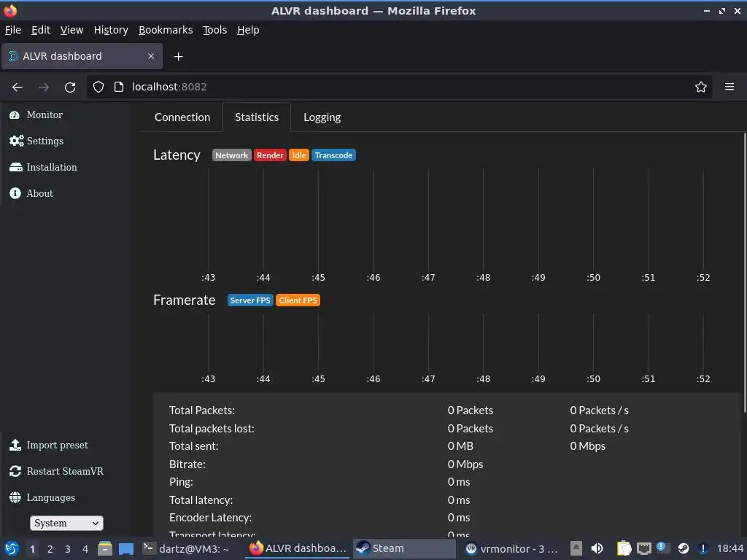The height and width of the screenshot is (560, 747).
Task: Go back with the browser back arrow
Action: [18, 87]
